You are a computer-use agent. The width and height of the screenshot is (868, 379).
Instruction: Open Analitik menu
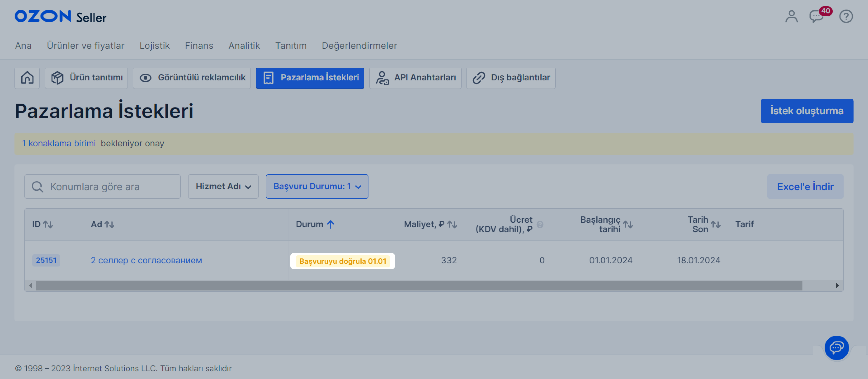[x=244, y=45]
